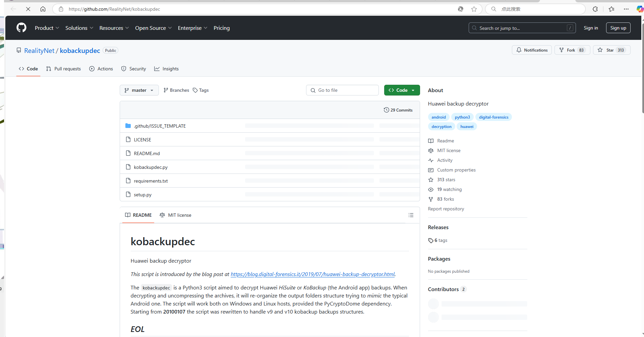Focus the Go to file field

[342, 90]
